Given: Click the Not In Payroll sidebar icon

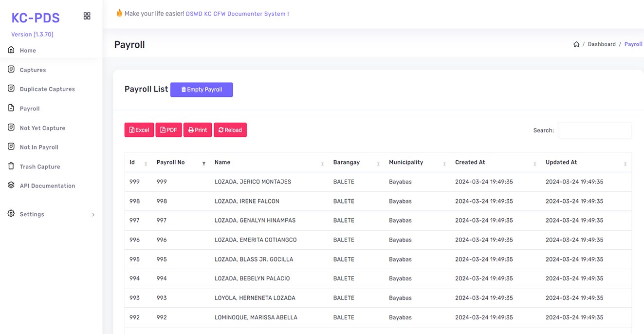Looking at the screenshot, I should pyautogui.click(x=10, y=147).
